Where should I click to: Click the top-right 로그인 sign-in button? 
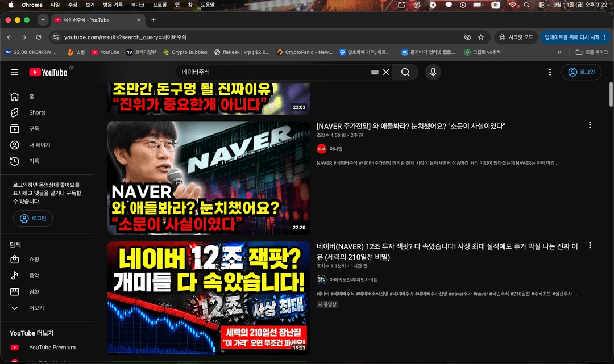pos(581,72)
